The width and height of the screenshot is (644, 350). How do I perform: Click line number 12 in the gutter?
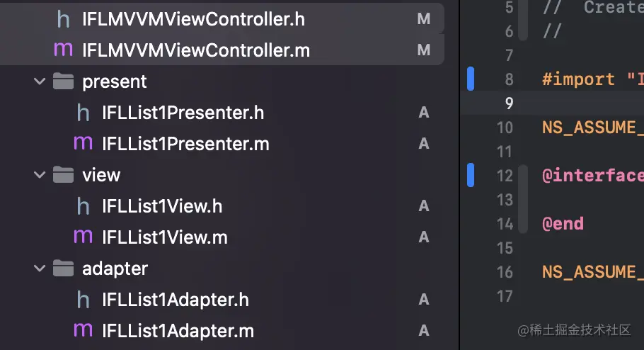tap(504, 175)
